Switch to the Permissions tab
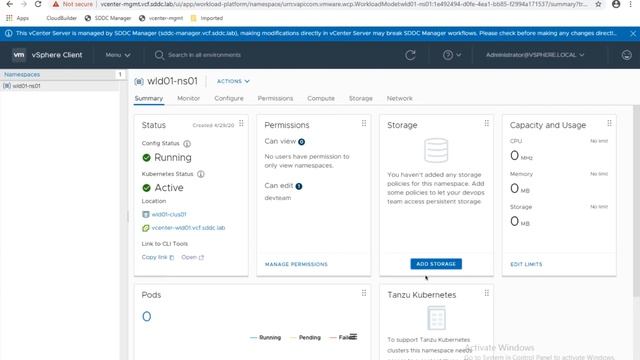640x360 pixels. click(x=275, y=98)
